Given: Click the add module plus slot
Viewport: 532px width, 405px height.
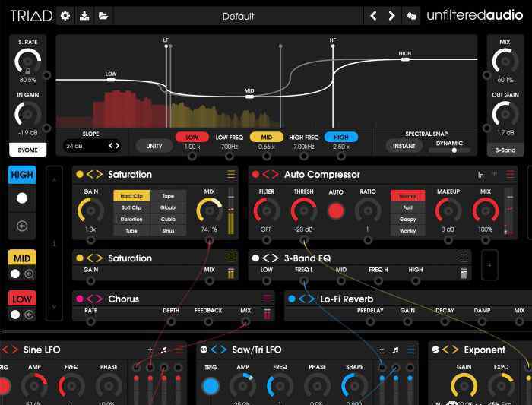Looking at the screenshot, I should (489, 265).
